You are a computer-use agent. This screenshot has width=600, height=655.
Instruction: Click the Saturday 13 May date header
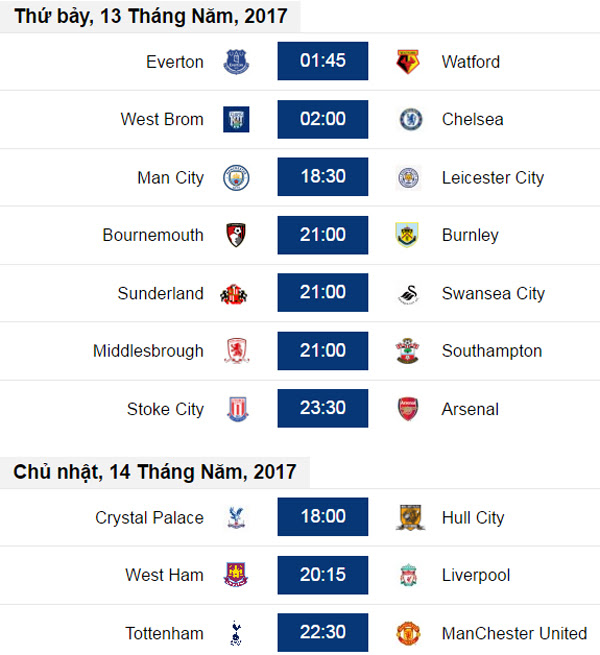click(151, 16)
